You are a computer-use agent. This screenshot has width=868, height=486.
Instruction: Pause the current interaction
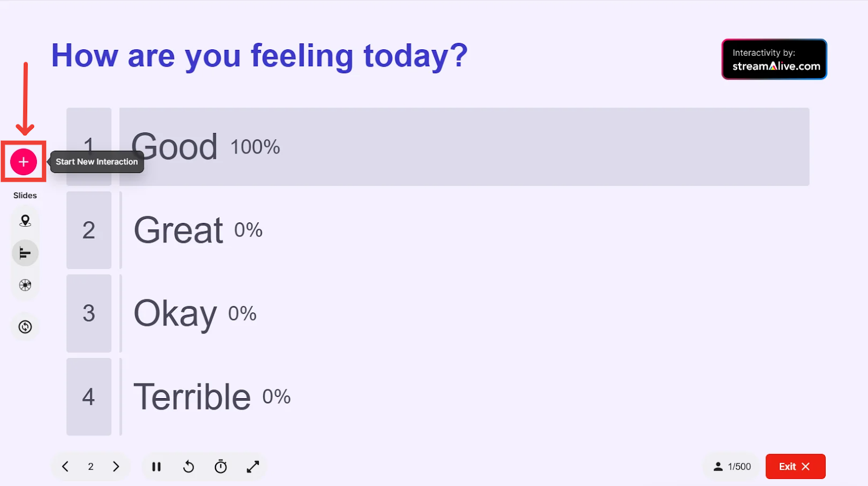click(x=156, y=466)
